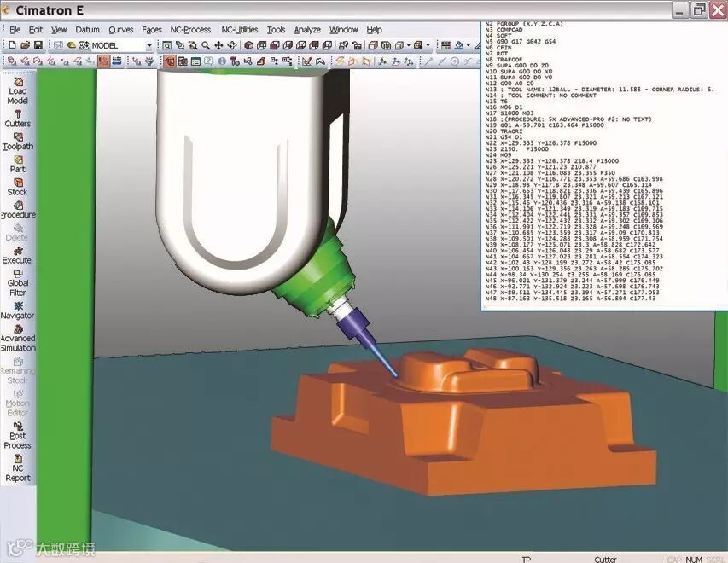Viewport: 728px width, 563px height.
Task: Open the Analyze menu
Action: 307,30
